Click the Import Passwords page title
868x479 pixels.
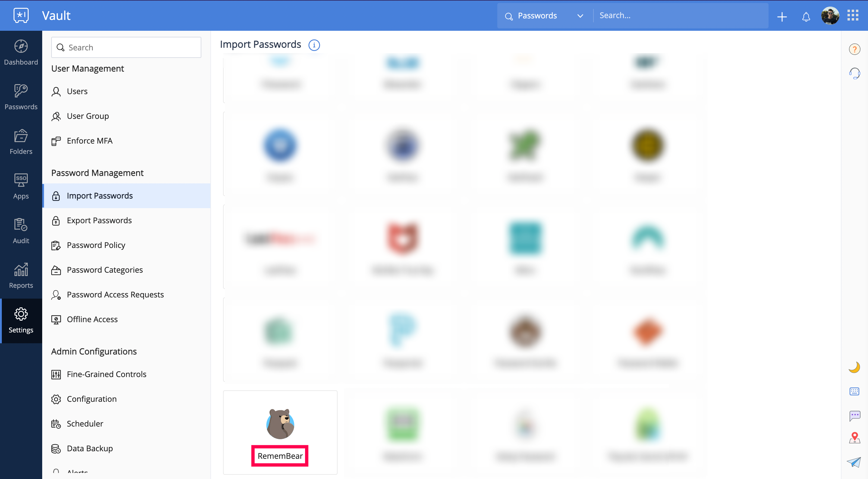260,45
